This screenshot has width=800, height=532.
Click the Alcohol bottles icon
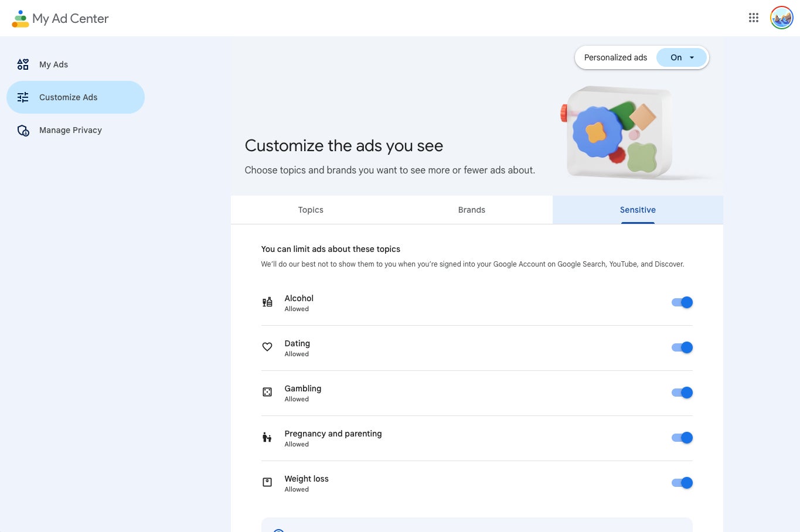(x=267, y=302)
